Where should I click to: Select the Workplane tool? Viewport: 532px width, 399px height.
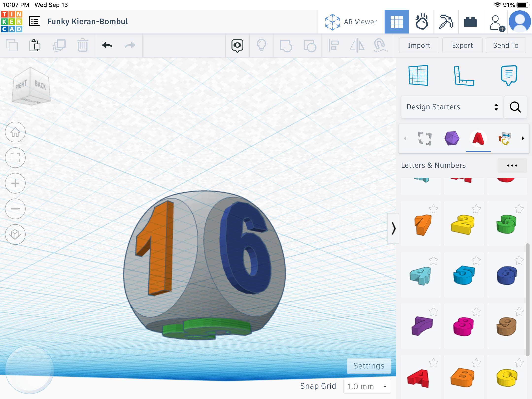click(418, 75)
